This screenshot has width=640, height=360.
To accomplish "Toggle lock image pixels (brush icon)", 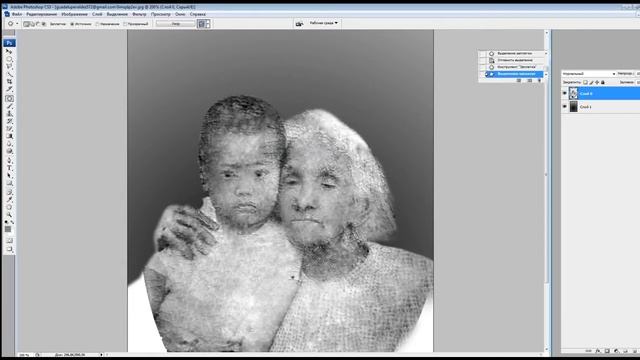I will (591, 82).
